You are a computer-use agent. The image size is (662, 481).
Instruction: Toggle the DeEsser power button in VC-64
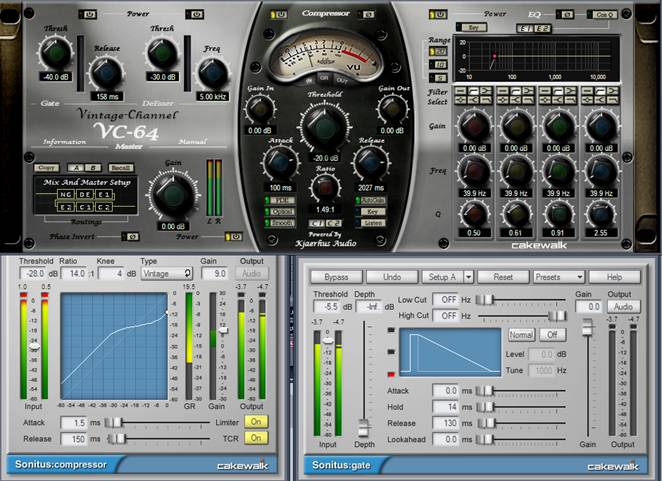(195, 15)
